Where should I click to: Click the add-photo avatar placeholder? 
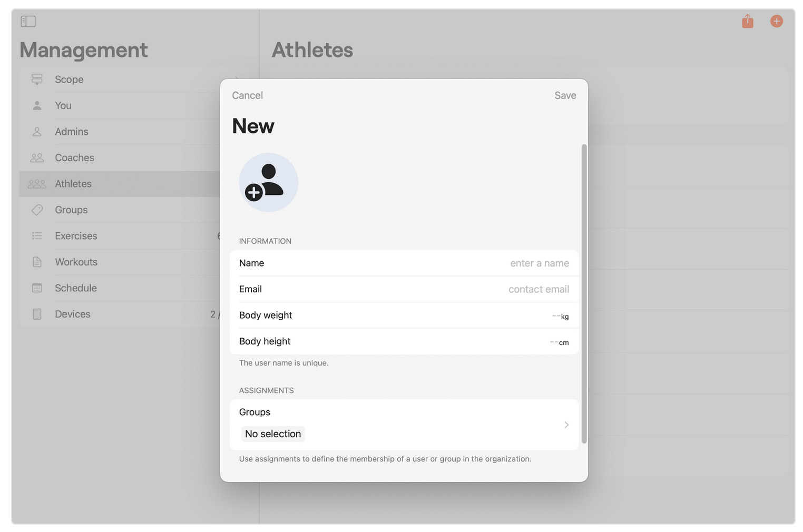[269, 182]
